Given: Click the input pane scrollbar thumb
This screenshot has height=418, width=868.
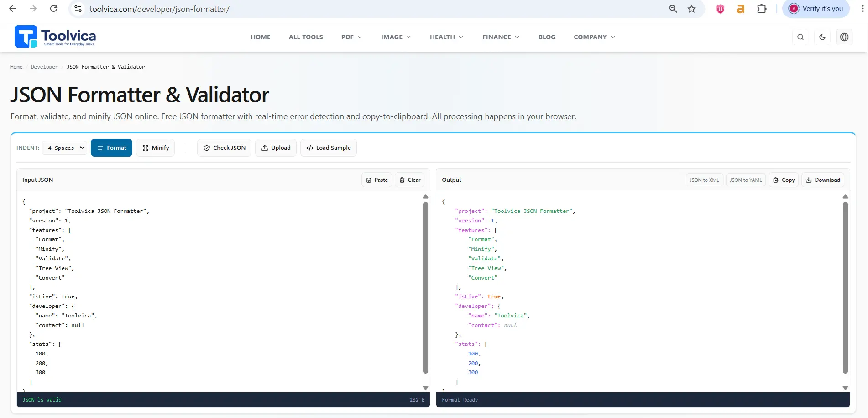Looking at the screenshot, I should pyautogui.click(x=425, y=288).
